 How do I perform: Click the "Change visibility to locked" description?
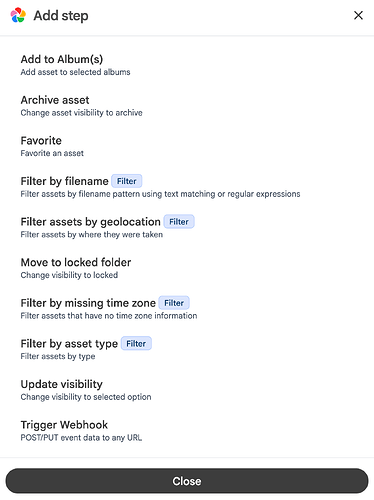[x=69, y=275]
